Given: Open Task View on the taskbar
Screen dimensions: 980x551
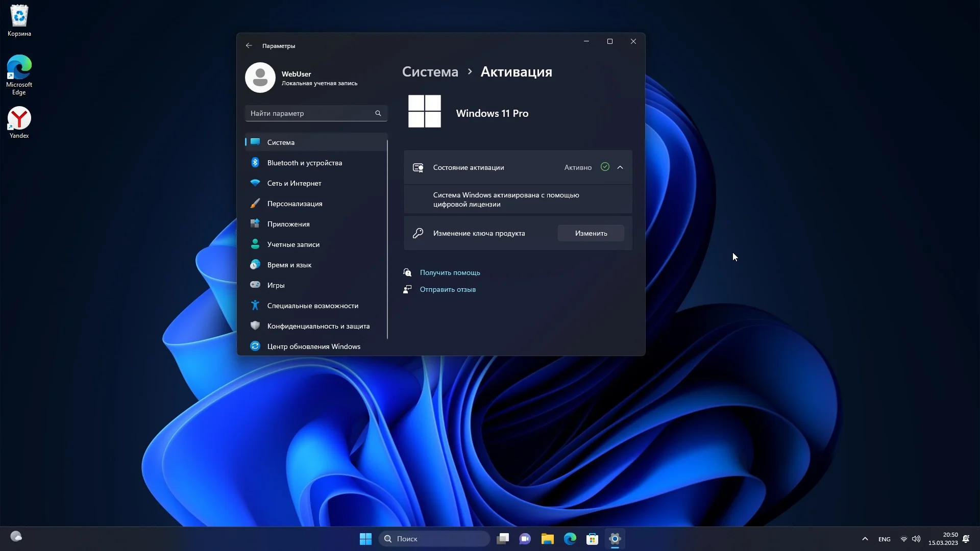Looking at the screenshot, I should tap(503, 539).
